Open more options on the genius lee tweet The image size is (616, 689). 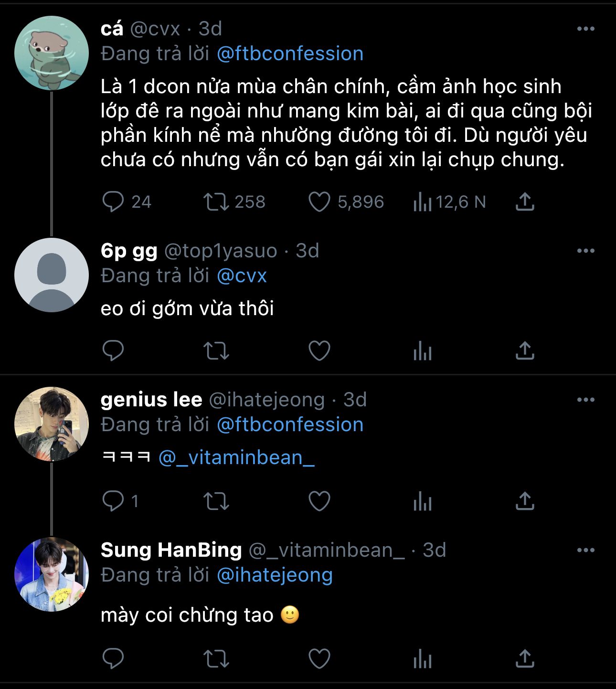(585, 400)
